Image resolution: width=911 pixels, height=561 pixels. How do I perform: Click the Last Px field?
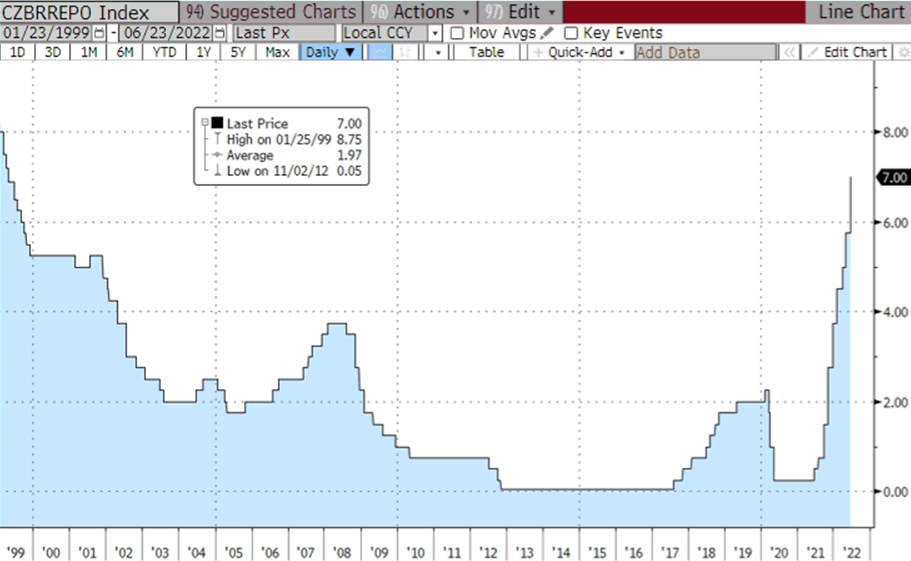coord(285,33)
